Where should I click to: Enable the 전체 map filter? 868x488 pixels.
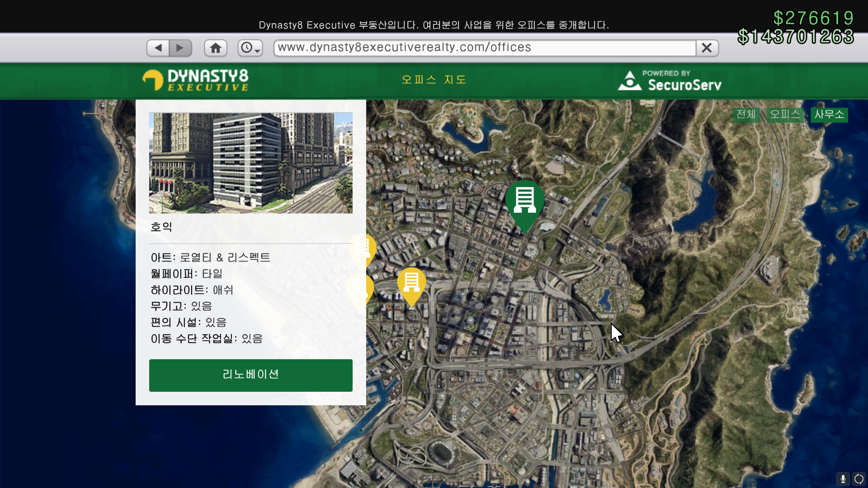click(746, 115)
